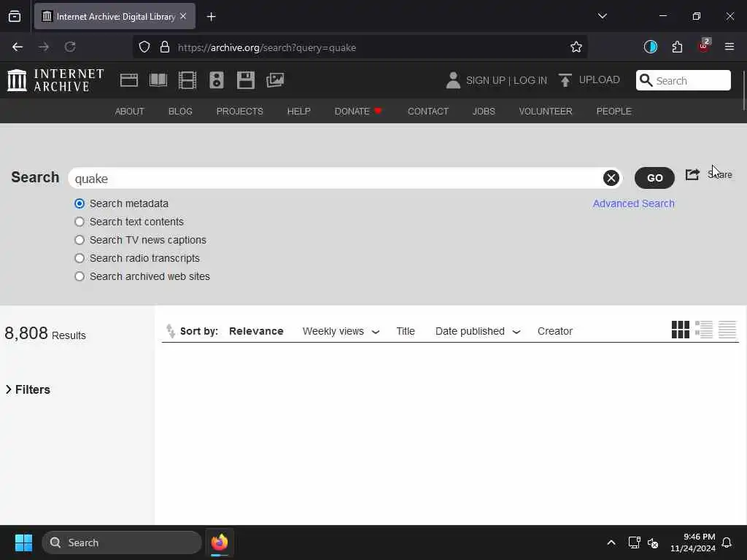Viewport: 747px width, 560px height.
Task: Click the UPLOAD text link
Action: [600, 79]
